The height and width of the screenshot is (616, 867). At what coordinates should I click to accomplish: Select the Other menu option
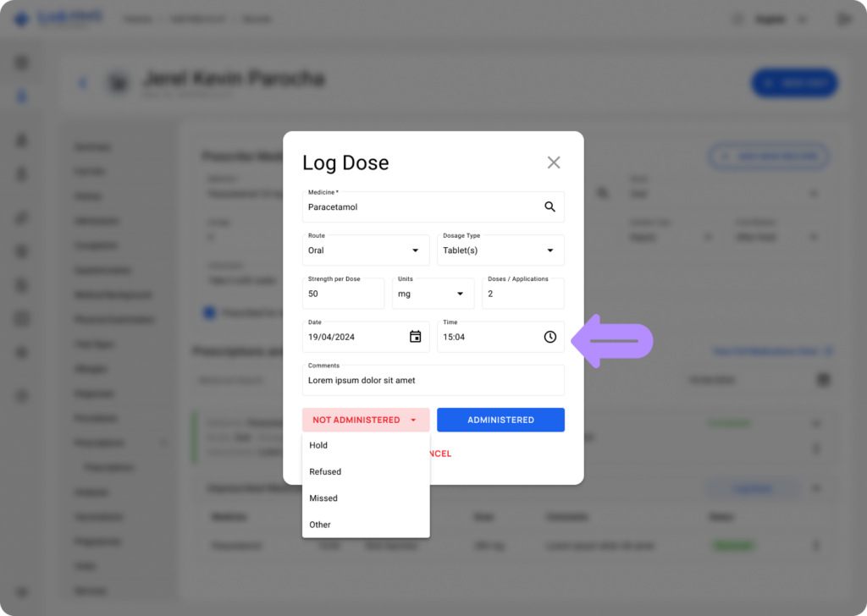click(320, 525)
